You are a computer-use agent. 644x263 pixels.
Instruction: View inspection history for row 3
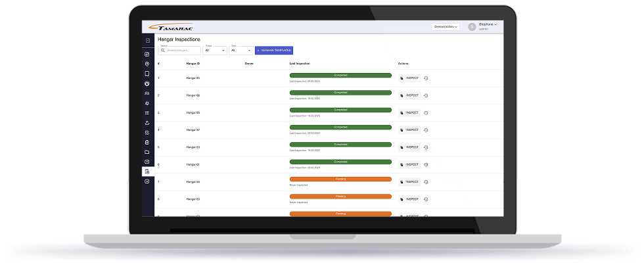pos(426,112)
